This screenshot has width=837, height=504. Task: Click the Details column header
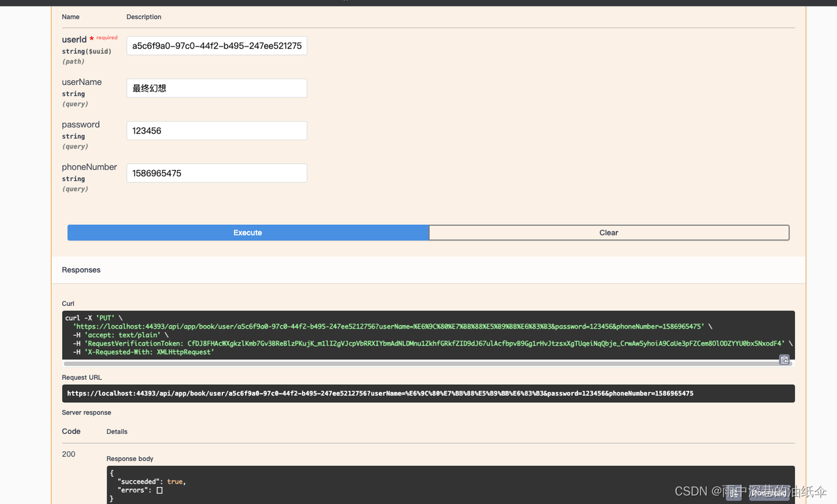click(x=117, y=431)
